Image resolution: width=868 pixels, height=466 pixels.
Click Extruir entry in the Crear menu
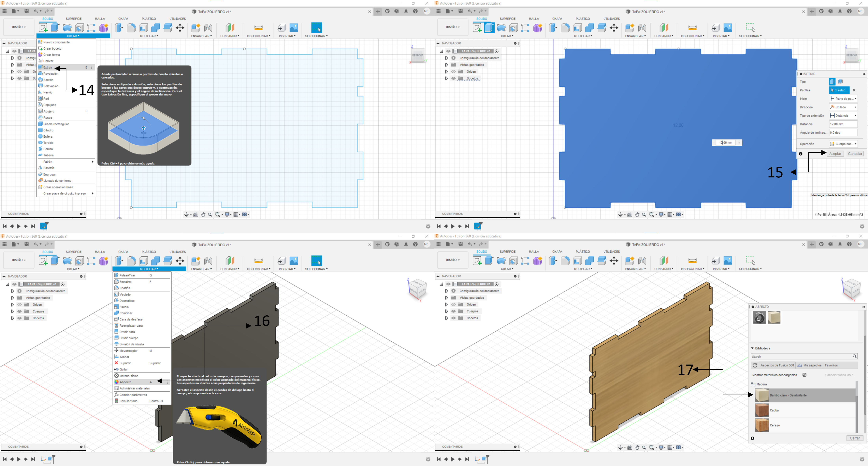click(48, 68)
